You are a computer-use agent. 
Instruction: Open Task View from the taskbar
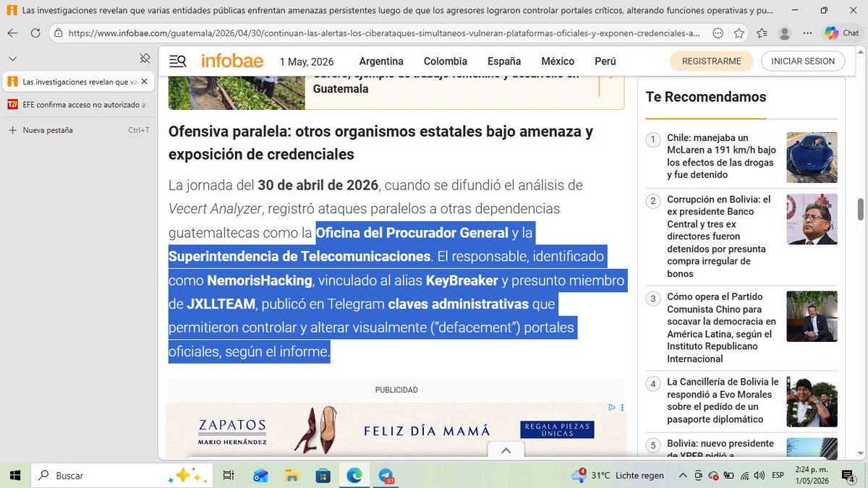229,475
